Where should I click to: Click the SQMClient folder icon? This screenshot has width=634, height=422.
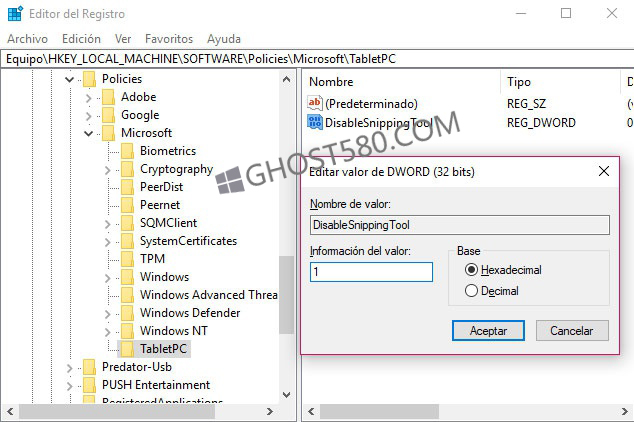(127, 223)
